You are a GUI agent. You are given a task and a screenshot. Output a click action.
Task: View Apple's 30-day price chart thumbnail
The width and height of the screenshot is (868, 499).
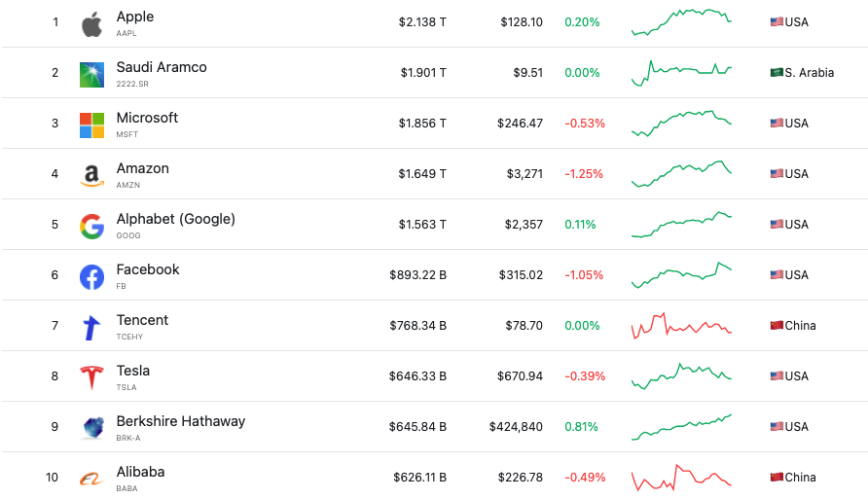(x=681, y=21)
